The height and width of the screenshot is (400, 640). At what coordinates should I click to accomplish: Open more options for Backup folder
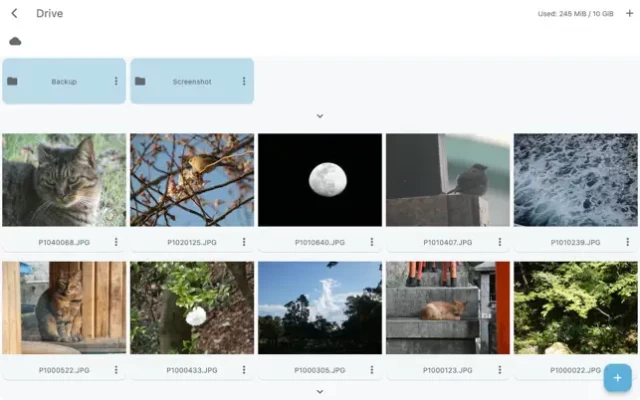pyautogui.click(x=116, y=81)
